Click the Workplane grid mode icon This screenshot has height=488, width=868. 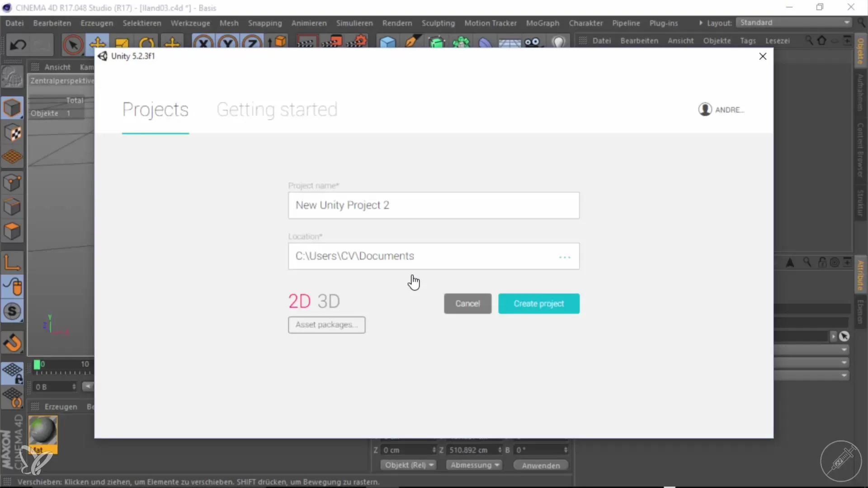click(x=12, y=157)
